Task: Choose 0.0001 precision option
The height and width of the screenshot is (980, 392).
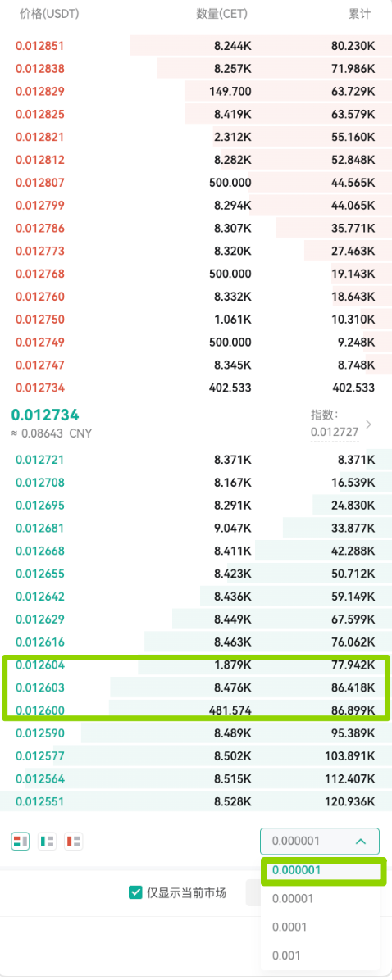Action: tap(289, 927)
